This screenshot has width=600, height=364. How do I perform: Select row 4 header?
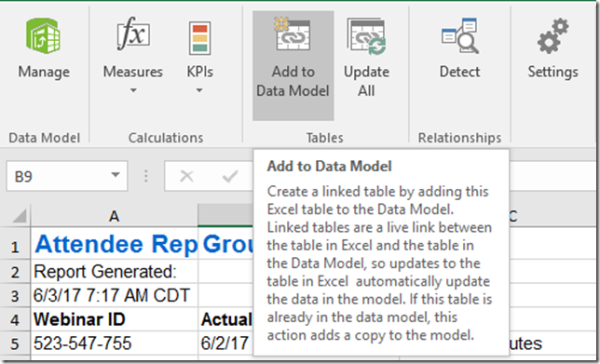point(15,319)
